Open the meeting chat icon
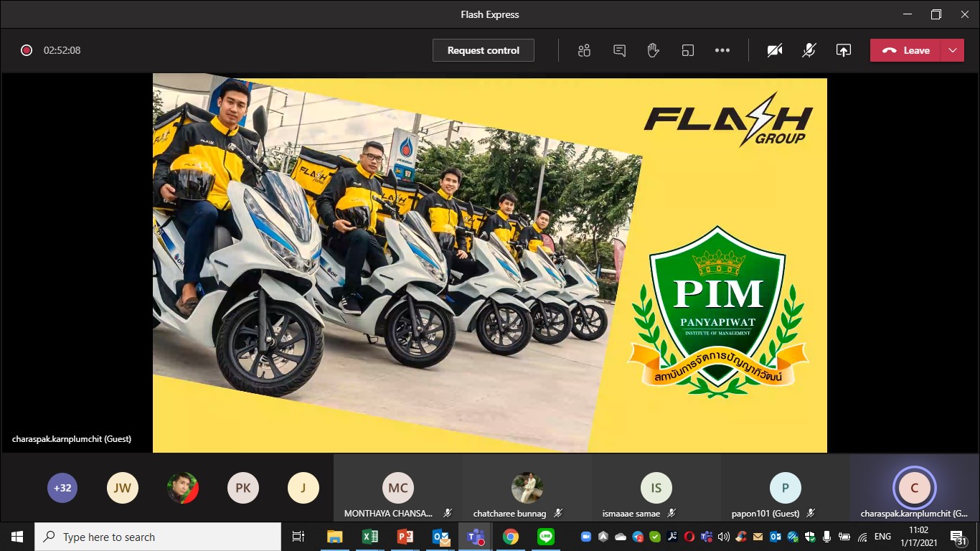 tap(619, 50)
